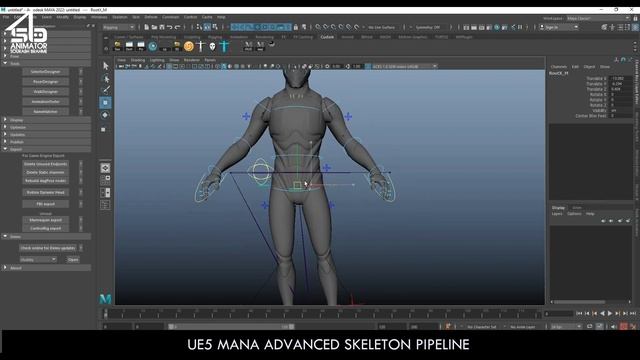Open a scene via folder icon
Image resolution: width=640 pixels, height=360 pixels.
point(154,27)
